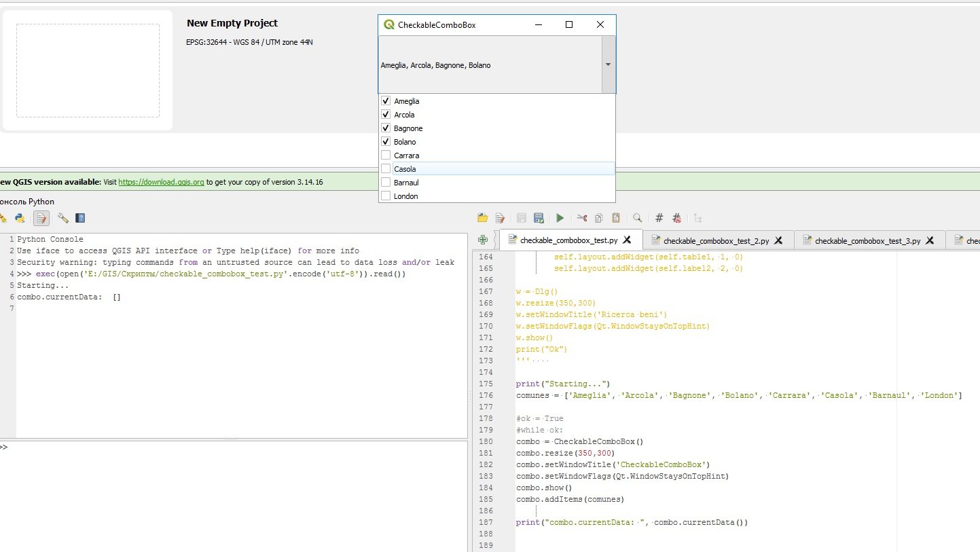Click editor line 'combo.show()'
Viewport: 980px width, 552px height.
[x=544, y=487]
